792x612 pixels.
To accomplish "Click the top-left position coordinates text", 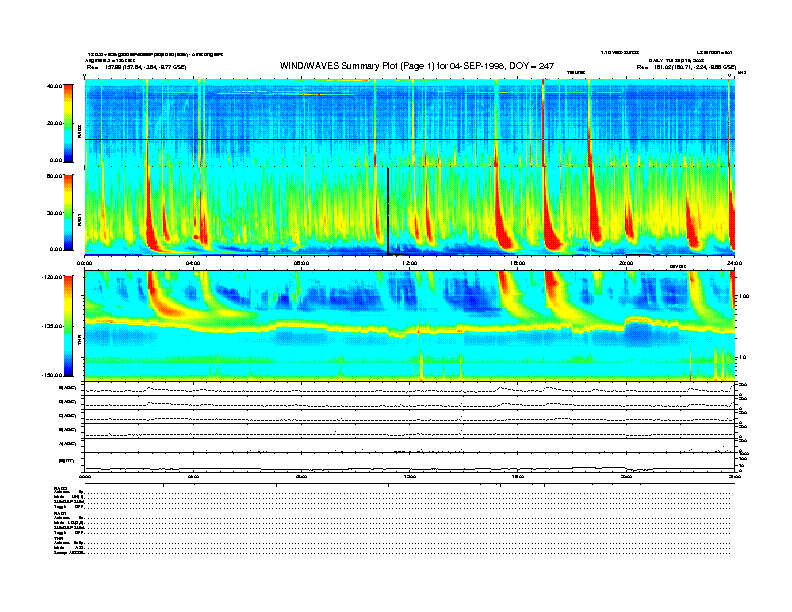I will 136,66.
